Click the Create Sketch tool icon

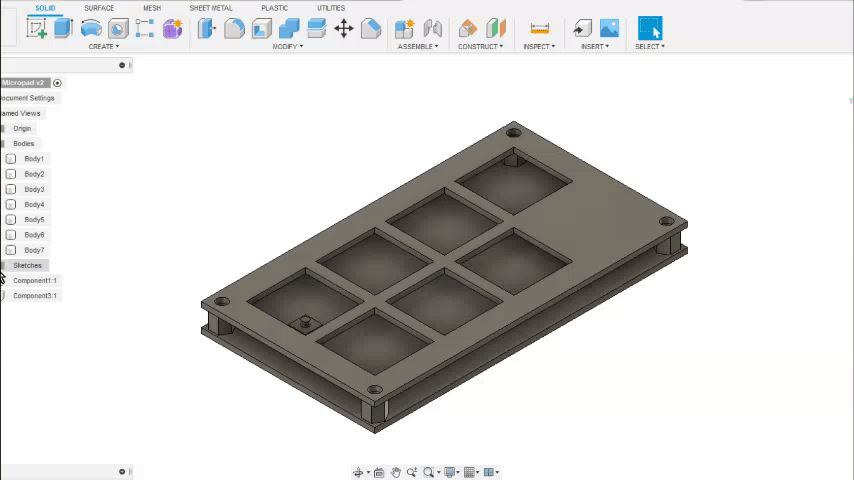[37, 29]
